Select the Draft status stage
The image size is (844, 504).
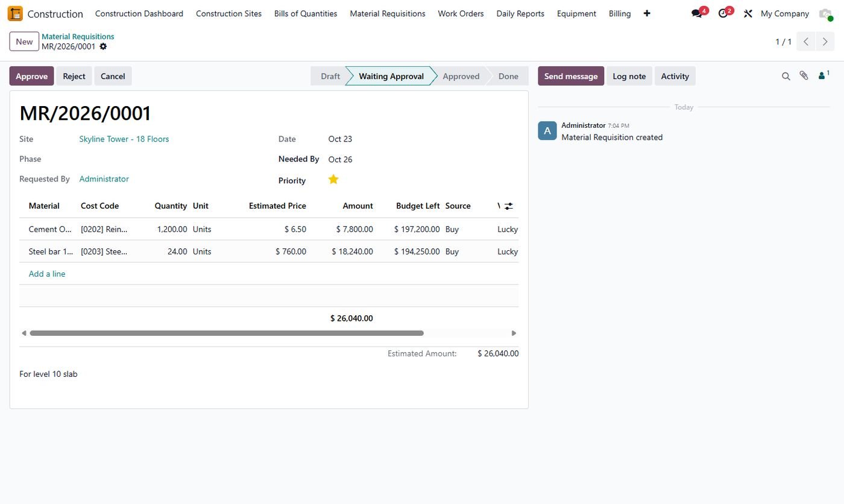330,76
